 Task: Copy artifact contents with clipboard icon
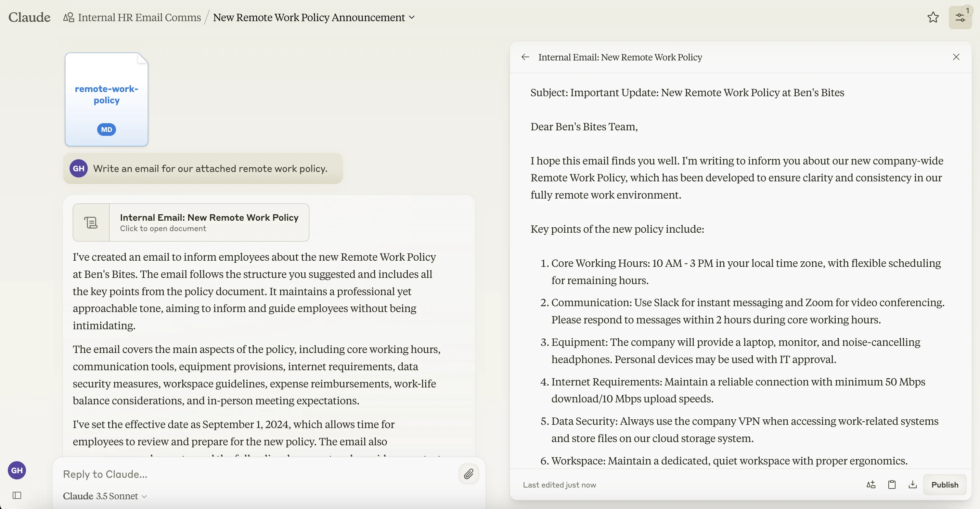pyautogui.click(x=892, y=485)
